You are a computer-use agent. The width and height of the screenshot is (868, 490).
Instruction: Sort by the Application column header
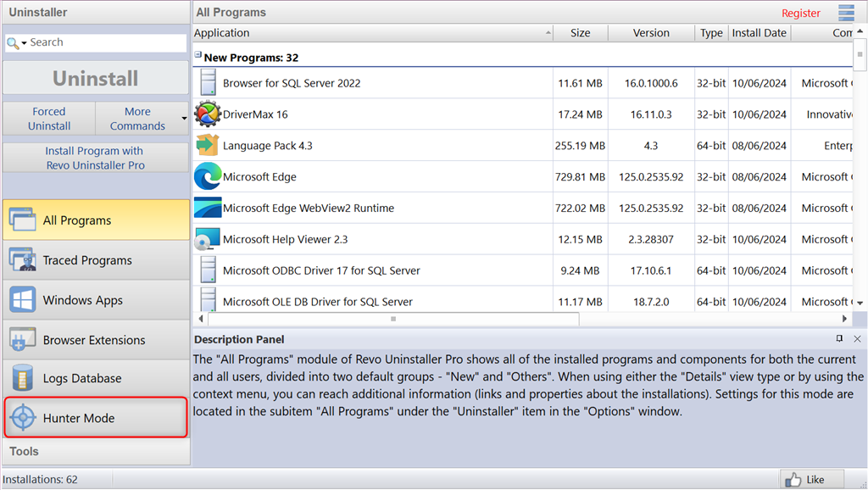point(373,33)
